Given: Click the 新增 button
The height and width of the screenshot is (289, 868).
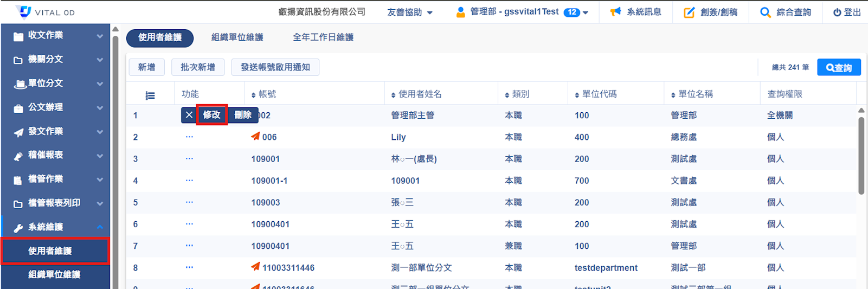Looking at the screenshot, I should (146, 67).
